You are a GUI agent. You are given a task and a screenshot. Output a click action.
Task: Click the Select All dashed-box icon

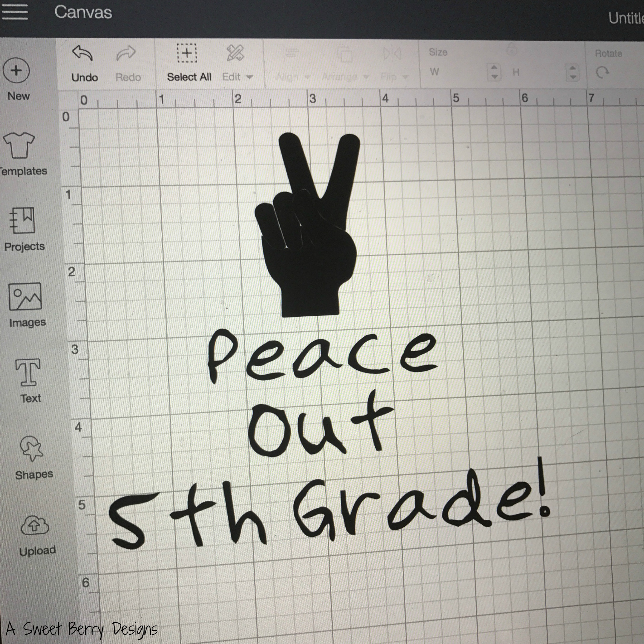187,53
